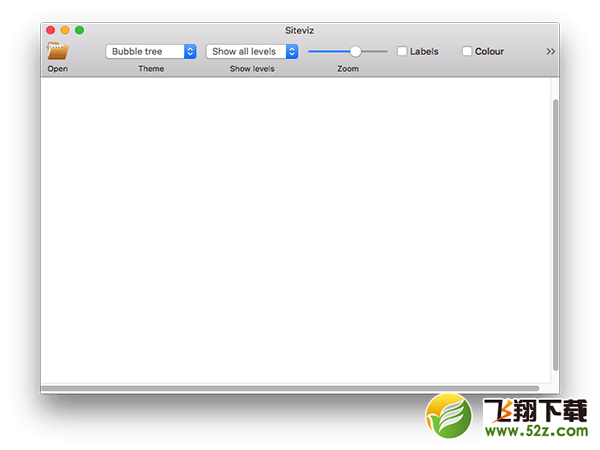Click the Zoom slider handle

[355, 51]
